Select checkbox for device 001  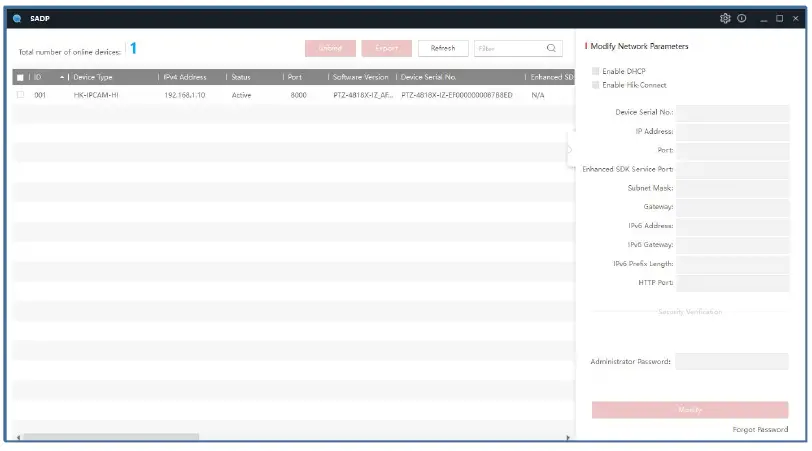point(20,95)
